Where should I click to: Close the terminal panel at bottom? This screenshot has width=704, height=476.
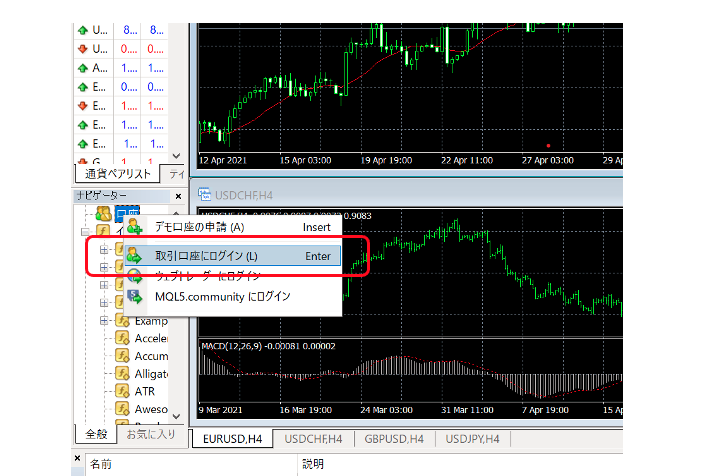[x=77, y=458]
